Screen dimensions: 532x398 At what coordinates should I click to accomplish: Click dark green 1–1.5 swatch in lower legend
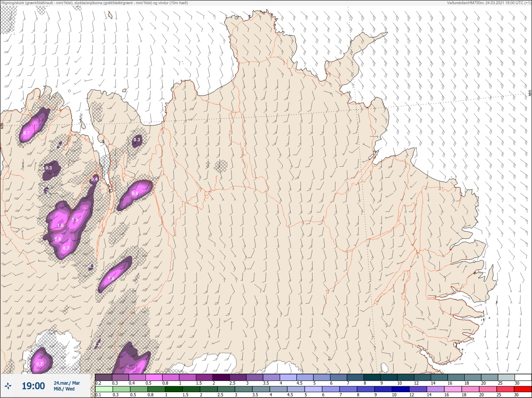(174, 389)
